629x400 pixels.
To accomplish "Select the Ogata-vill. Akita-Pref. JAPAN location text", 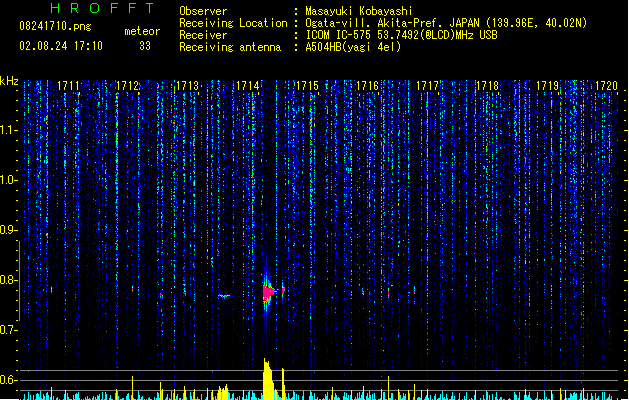I will pyautogui.click(x=446, y=23).
